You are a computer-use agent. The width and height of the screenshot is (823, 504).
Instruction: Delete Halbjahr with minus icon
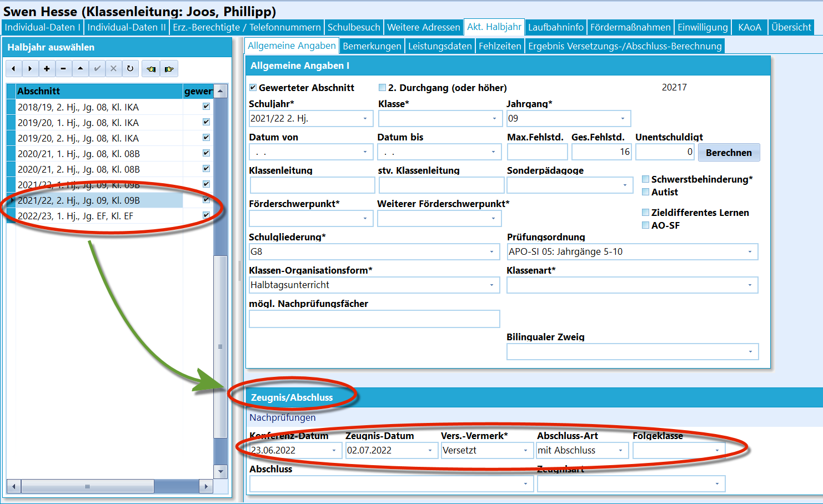pos(63,69)
